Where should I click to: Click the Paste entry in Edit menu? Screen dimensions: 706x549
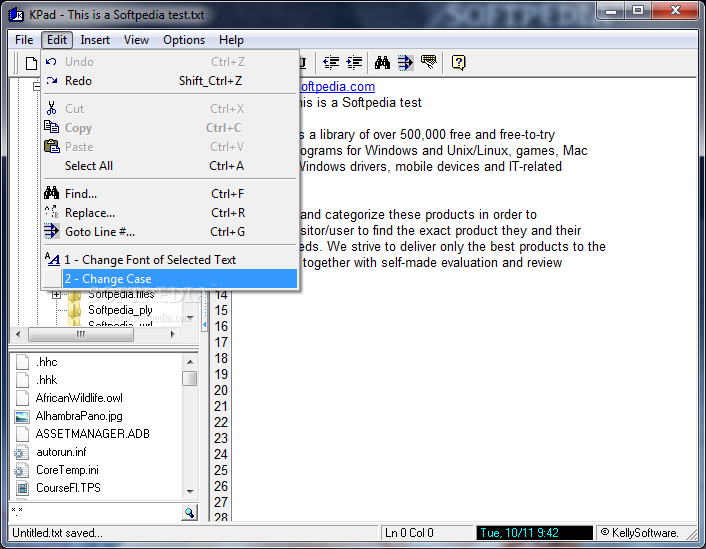(170, 147)
